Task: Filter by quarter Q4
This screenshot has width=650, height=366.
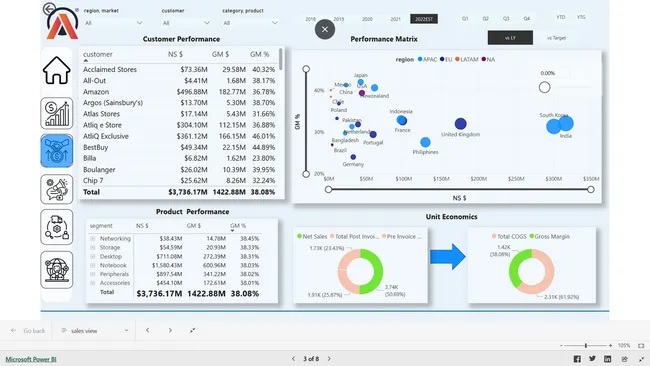Action: [526, 19]
